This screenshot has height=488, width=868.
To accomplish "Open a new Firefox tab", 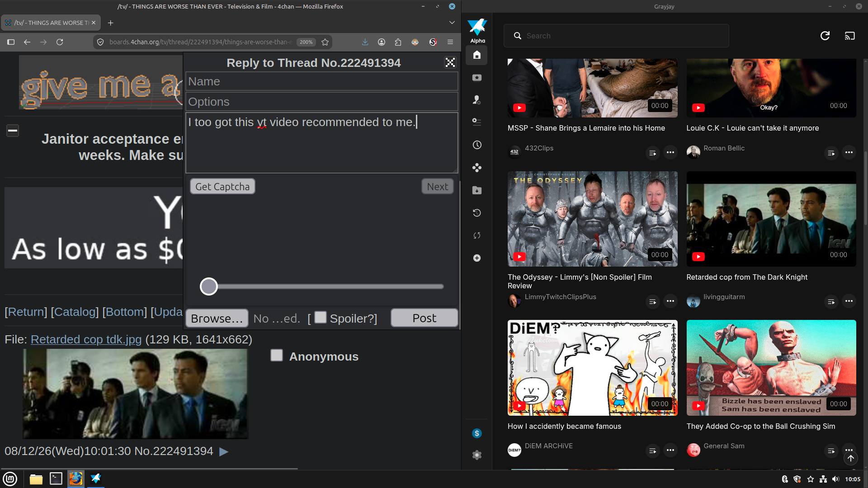I will tap(111, 23).
